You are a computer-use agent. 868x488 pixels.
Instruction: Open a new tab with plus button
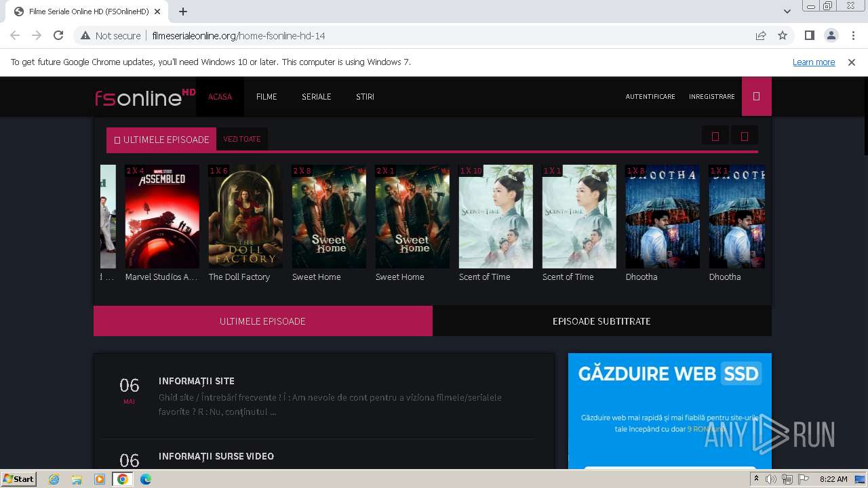click(183, 12)
